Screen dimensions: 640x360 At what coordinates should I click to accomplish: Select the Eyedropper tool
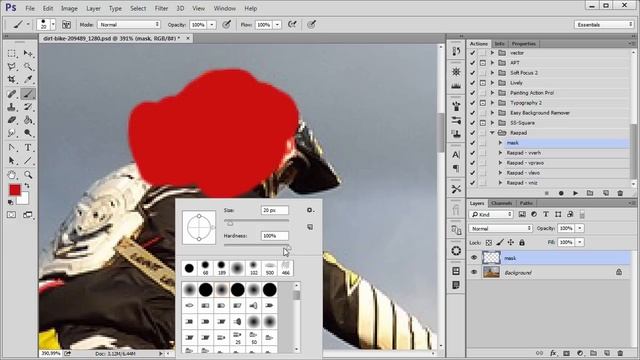28,80
